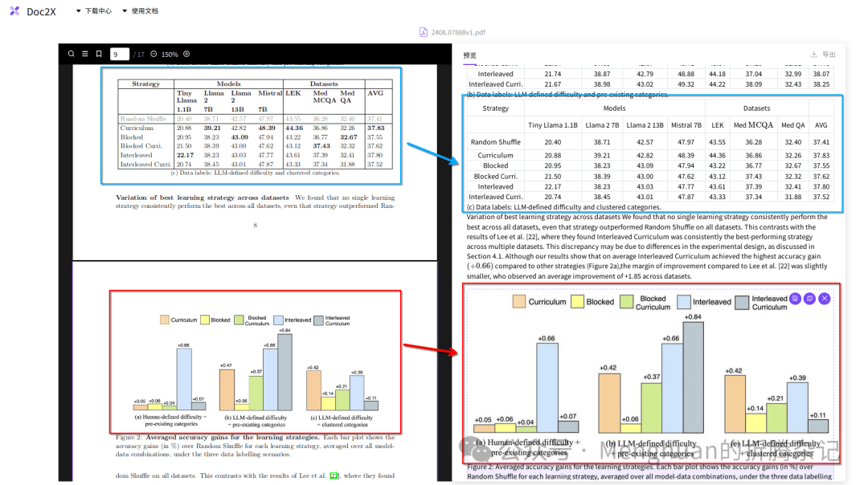This screenshot has height=485, width=868.
Task: Click the Curriculum orange legend swatch in preview
Action: coord(518,302)
